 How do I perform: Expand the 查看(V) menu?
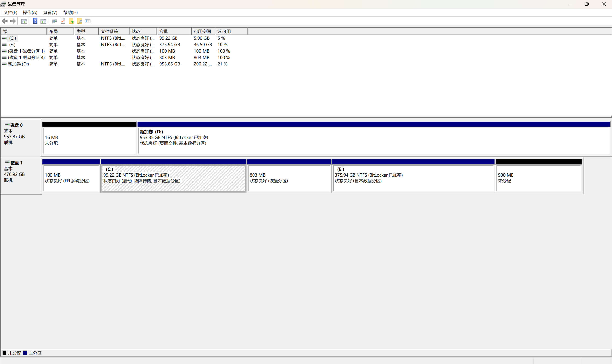click(x=50, y=12)
